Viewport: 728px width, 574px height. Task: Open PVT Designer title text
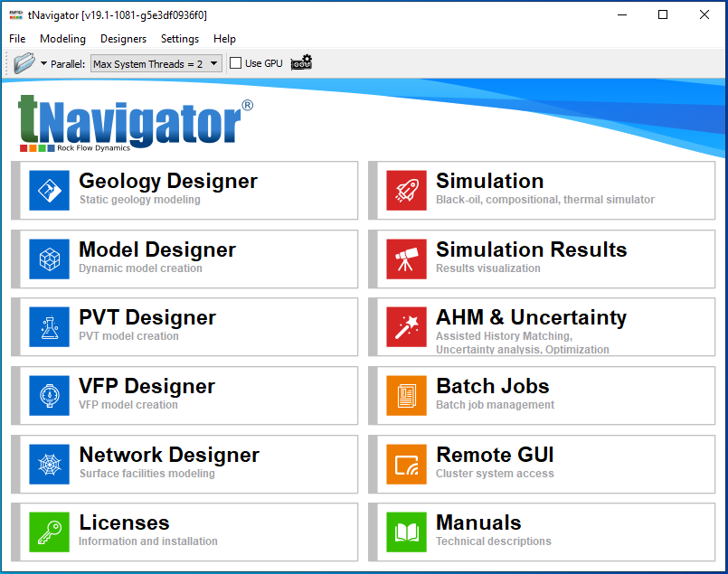point(147,318)
